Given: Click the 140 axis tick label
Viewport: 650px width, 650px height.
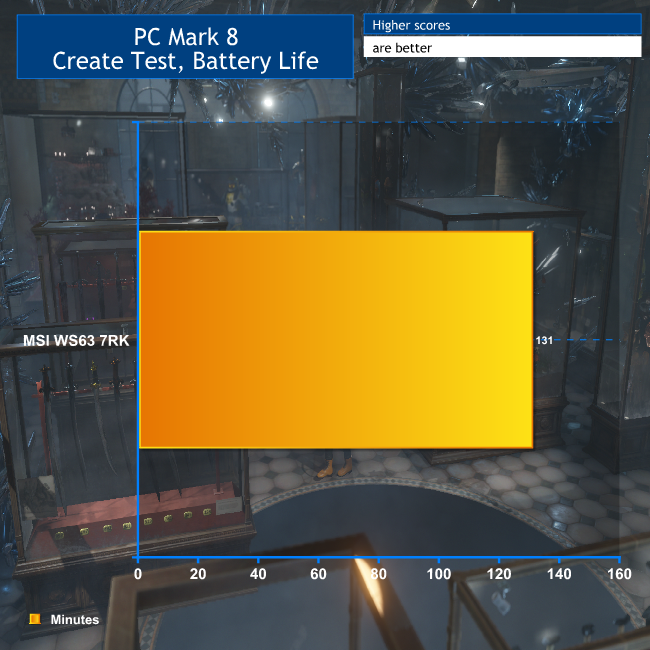Looking at the screenshot, I should coord(559,574).
